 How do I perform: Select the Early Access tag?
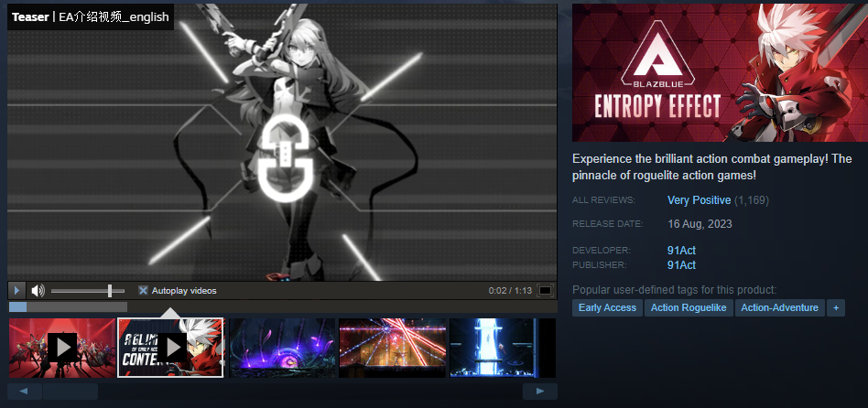607,308
